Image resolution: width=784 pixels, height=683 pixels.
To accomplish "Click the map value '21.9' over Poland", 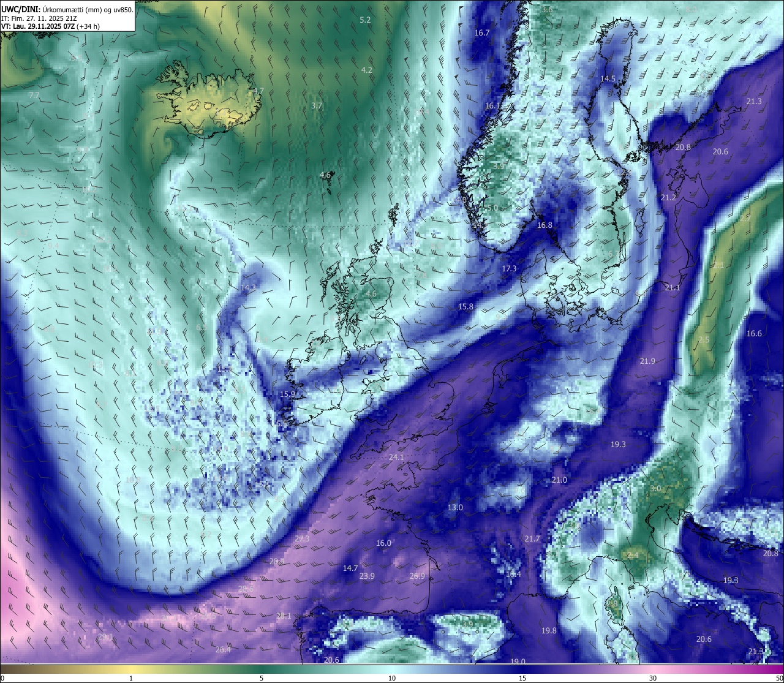I will point(647,361).
